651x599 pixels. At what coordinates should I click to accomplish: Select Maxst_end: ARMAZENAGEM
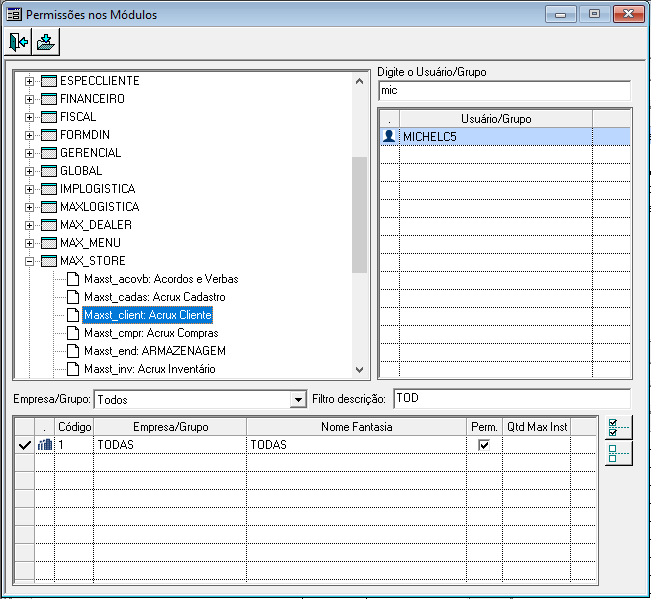155,351
